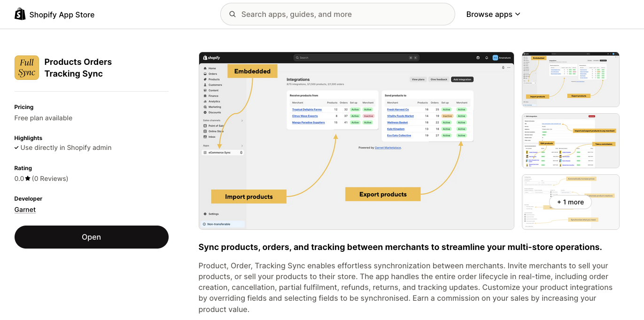Toggle the Active status for Fresh Harvest Co
This screenshot has height=320, width=644.
point(447,109)
